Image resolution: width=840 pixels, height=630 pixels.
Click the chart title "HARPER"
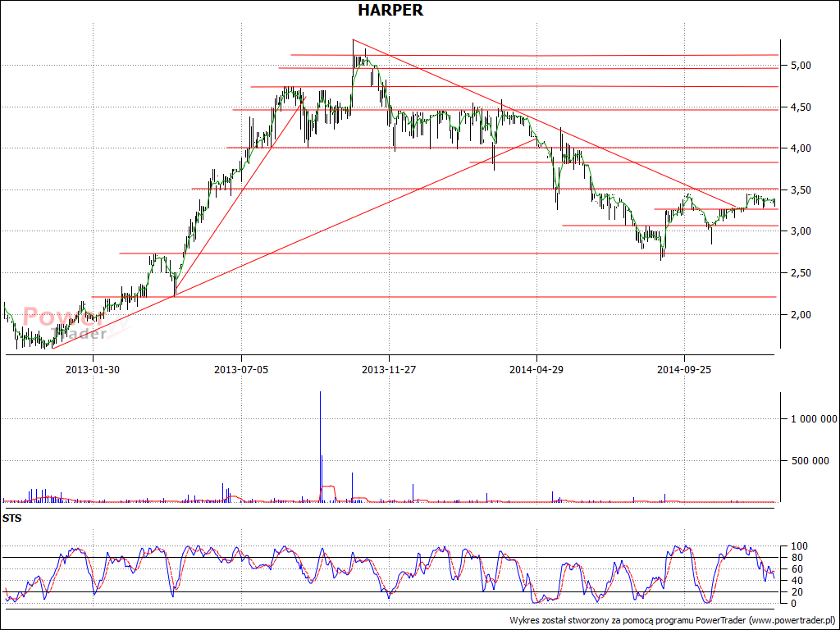[390, 10]
